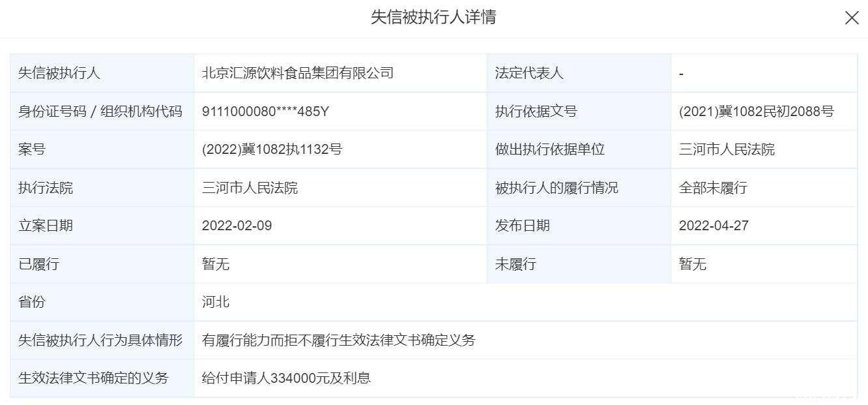Click obligation text 给付申请人334000元及利息
This screenshot has height=405, width=868.
coord(286,378)
